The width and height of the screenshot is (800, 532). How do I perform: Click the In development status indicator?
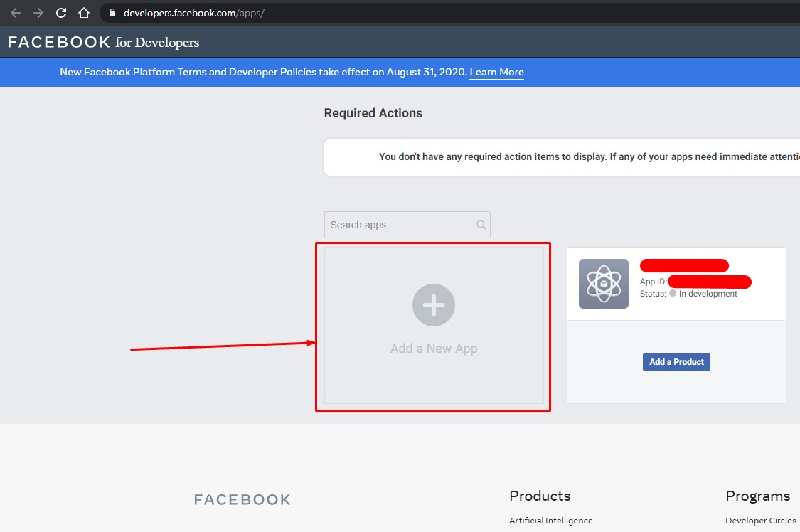point(703,294)
